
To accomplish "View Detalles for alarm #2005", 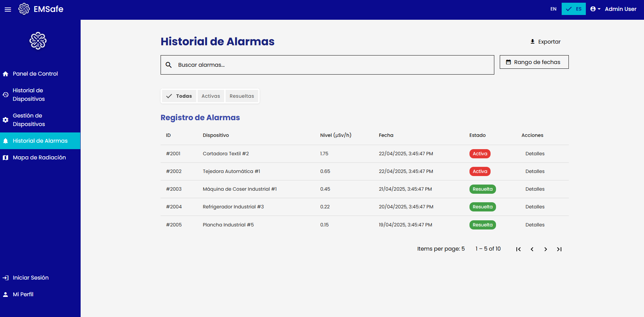I will pos(535,225).
